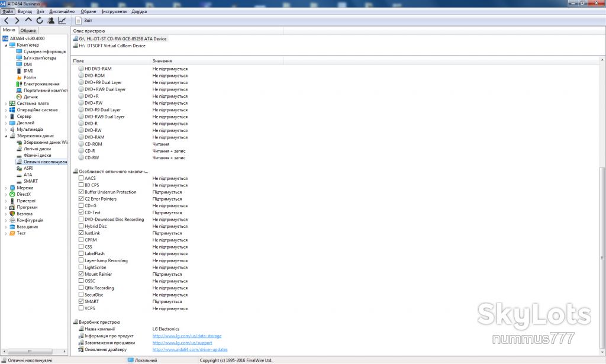The image size is (606, 364).
Task: Generate a report with the Звіт toolbar button
Action: [84, 21]
